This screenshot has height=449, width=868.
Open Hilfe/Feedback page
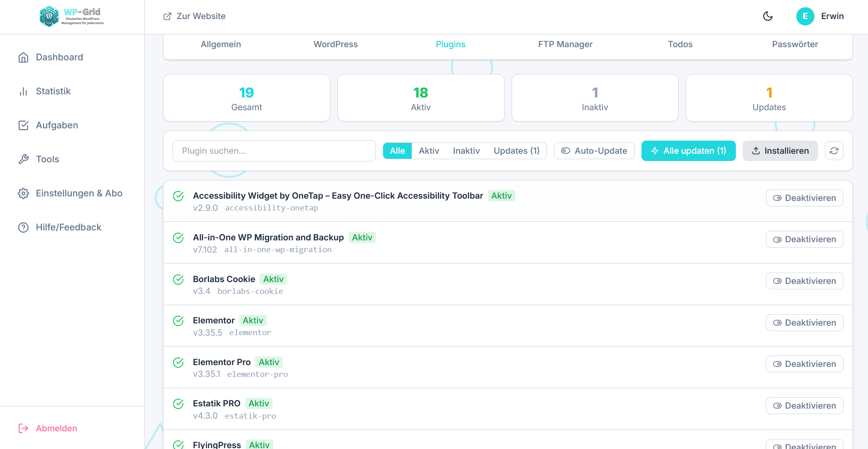(68, 227)
